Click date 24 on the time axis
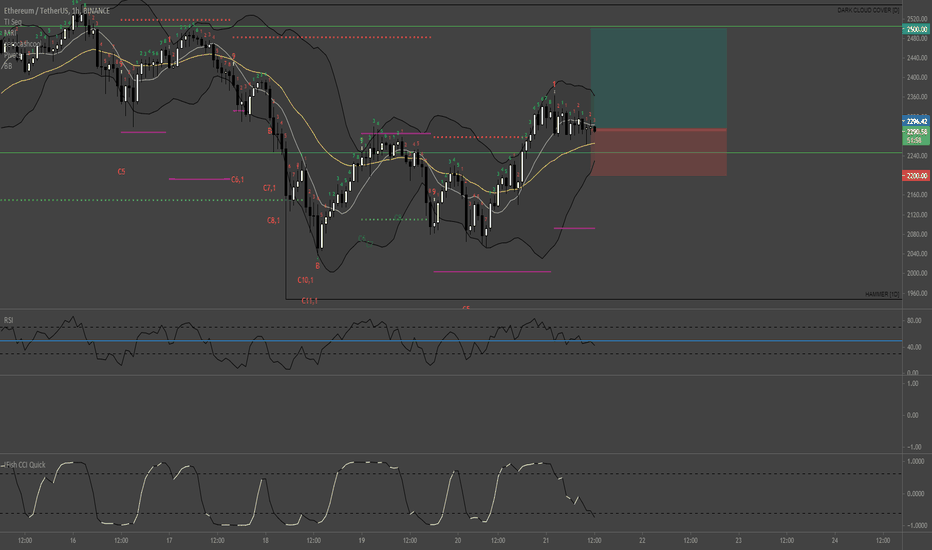 pyautogui.click(x=835, y=540)
